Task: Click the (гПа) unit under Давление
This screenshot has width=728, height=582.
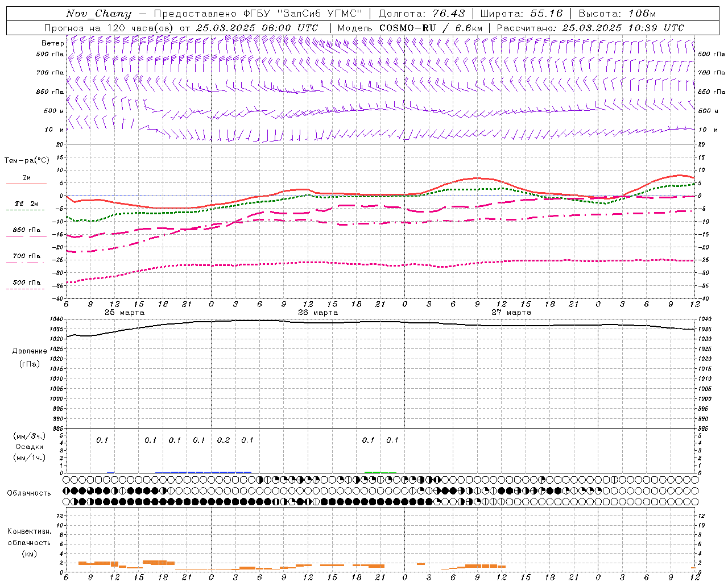Action: pos(29,364)
